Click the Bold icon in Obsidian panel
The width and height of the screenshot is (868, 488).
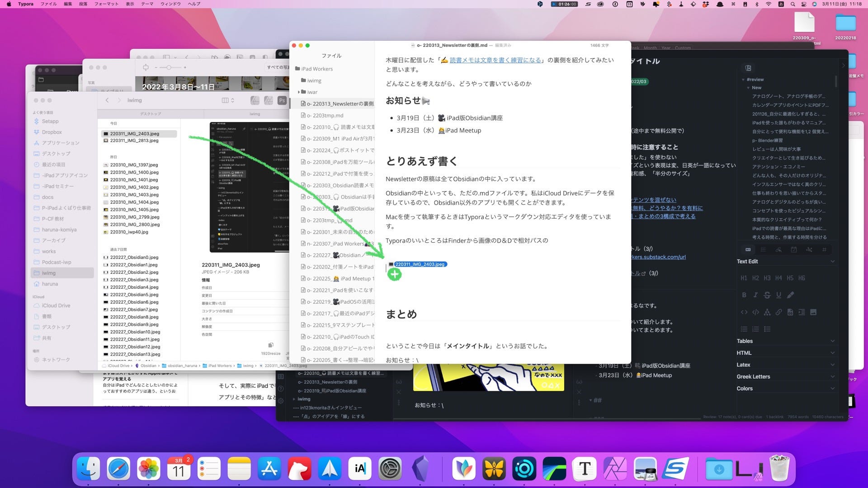point(744,295)
